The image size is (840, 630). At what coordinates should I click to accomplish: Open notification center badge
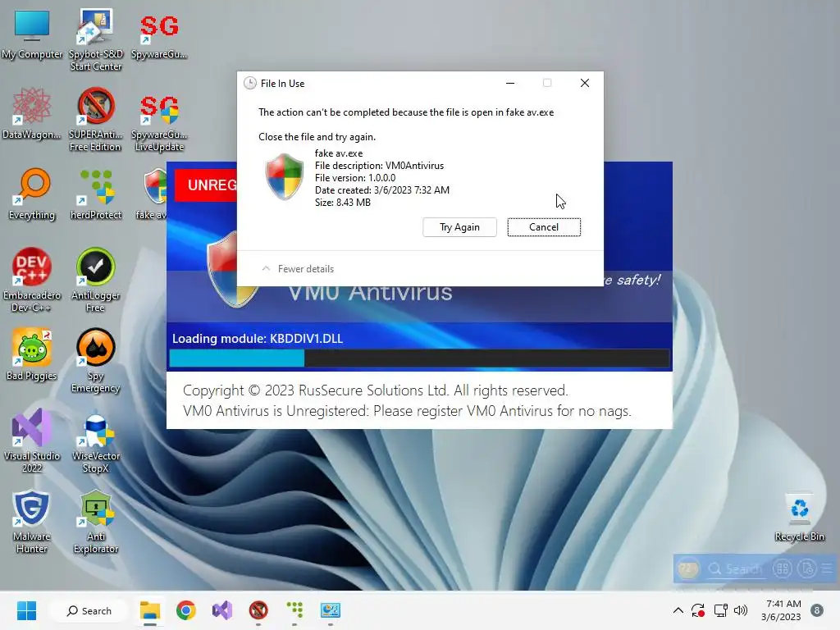(817, 610)
